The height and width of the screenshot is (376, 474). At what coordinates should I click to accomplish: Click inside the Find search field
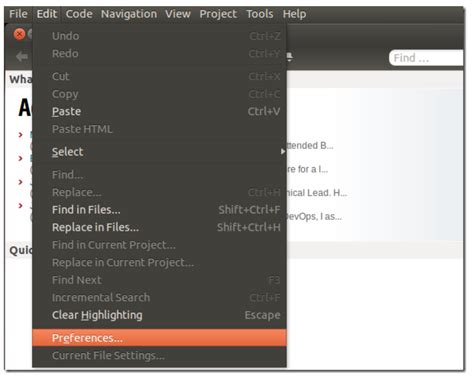[426, 58]
